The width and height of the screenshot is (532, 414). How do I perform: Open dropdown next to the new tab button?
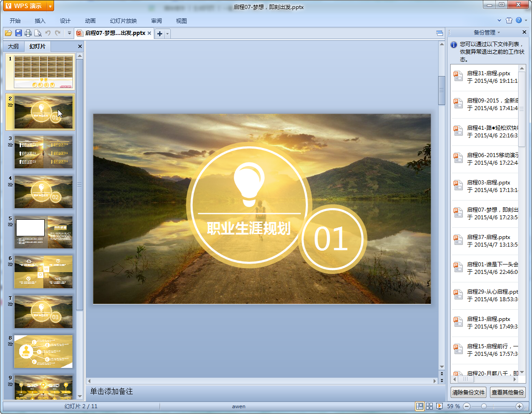[167, 34]
